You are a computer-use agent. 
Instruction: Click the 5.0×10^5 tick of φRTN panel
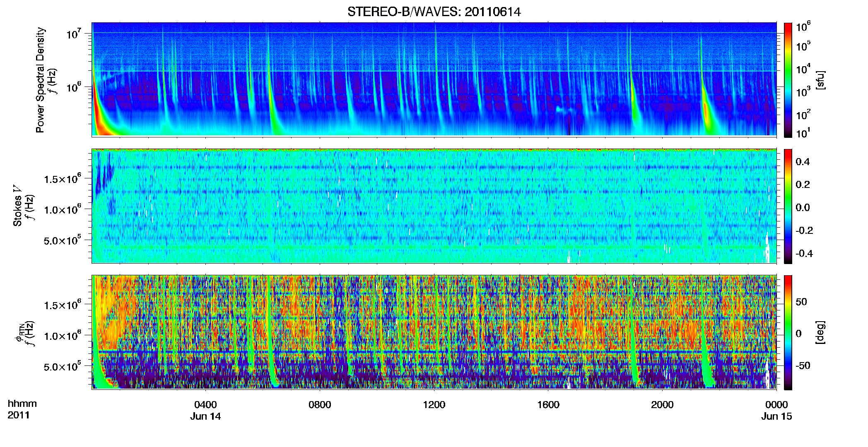(x=63, y=367)
